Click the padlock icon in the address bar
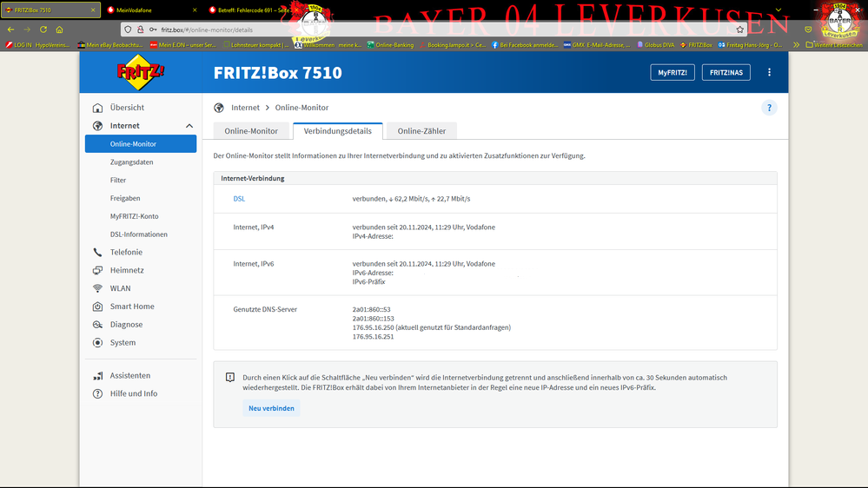Screen dimensions: 868x488 click(x=141, y=30)
